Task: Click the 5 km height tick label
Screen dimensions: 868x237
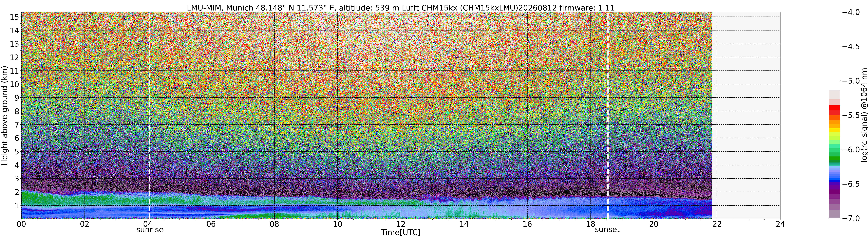Action: click(x=16, y=151)
